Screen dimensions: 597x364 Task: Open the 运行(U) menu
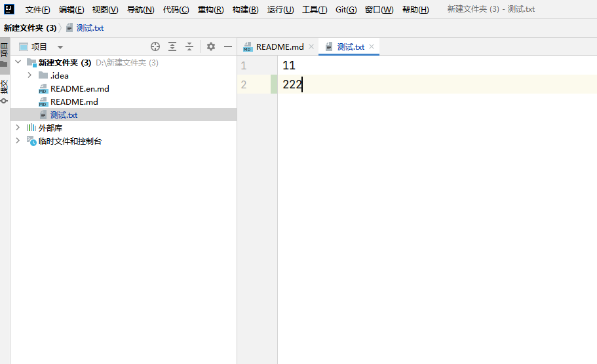pyautogui.click(x=280, y=10)
